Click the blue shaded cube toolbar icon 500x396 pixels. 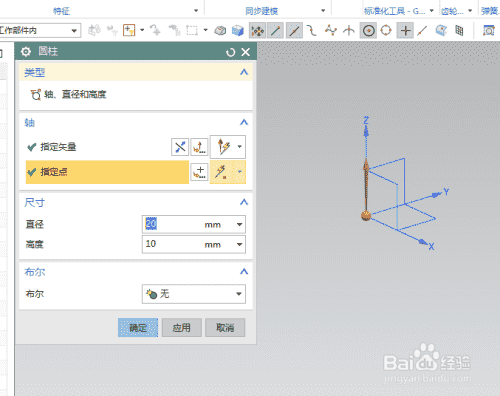pyautogui.click(x=238, y=31)
